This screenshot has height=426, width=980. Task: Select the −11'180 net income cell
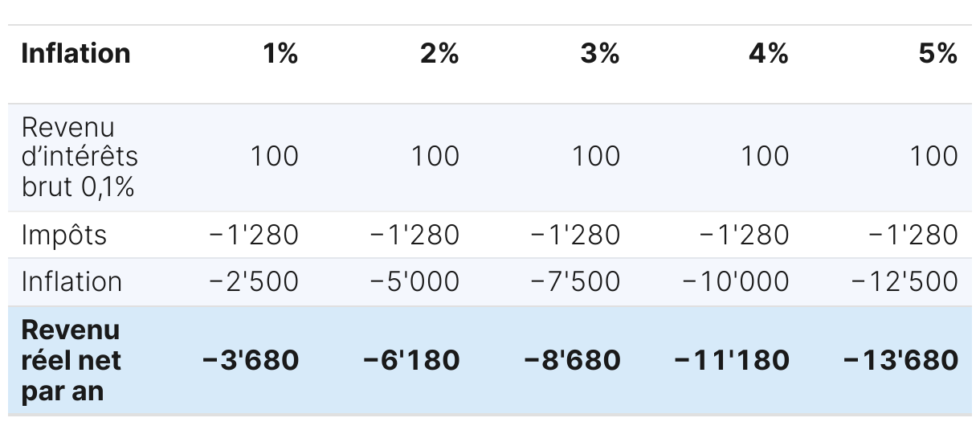732,360
